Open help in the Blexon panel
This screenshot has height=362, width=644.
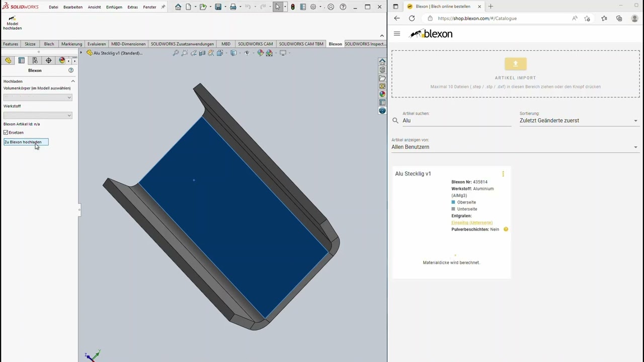(71, 70)
